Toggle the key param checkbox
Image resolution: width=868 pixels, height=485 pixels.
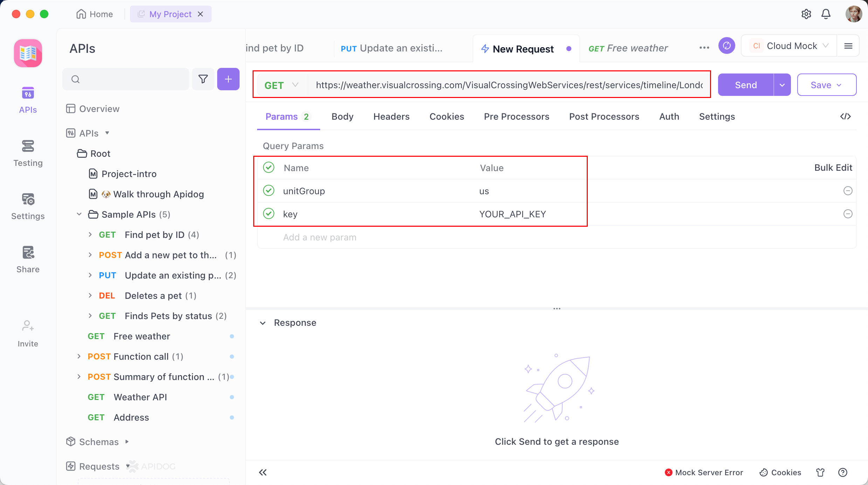pos(269,214)
